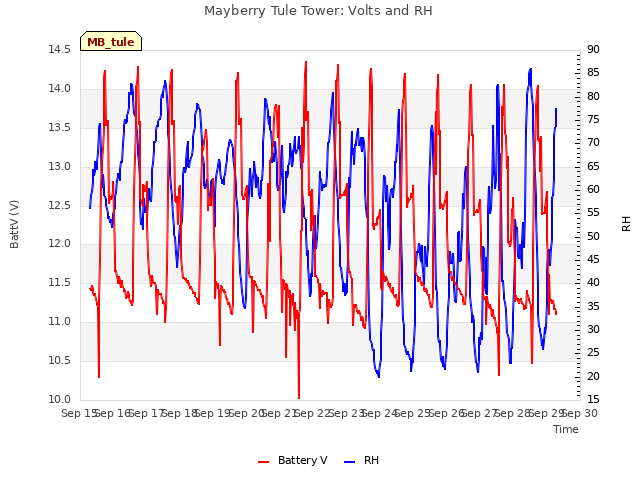Click the chart title 'Mayberry Tule Tower: Volts and RH'
This screenshot has height=480, width=640.
tap(318, 11)
